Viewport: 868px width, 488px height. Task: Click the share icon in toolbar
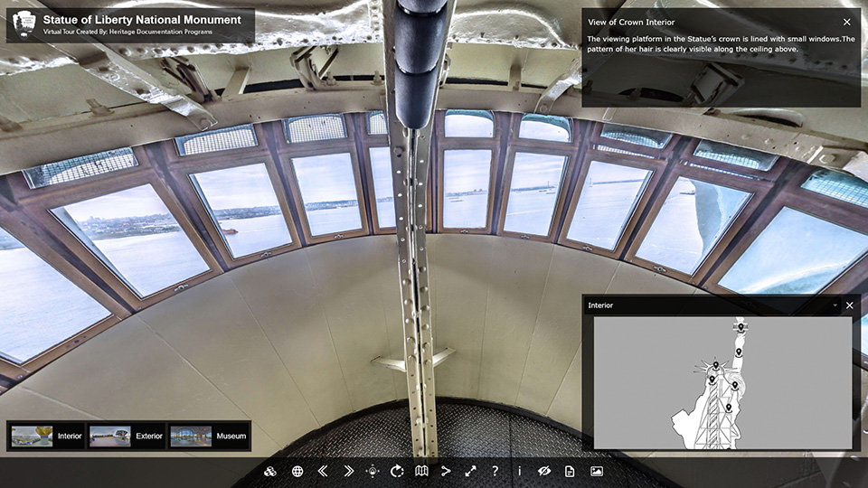446,471
